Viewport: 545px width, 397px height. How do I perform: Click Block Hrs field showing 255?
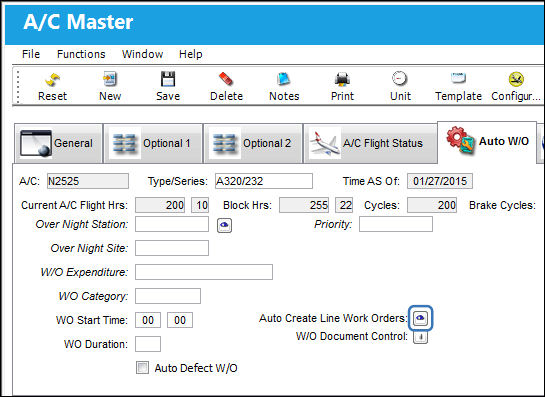pos(304,205)
